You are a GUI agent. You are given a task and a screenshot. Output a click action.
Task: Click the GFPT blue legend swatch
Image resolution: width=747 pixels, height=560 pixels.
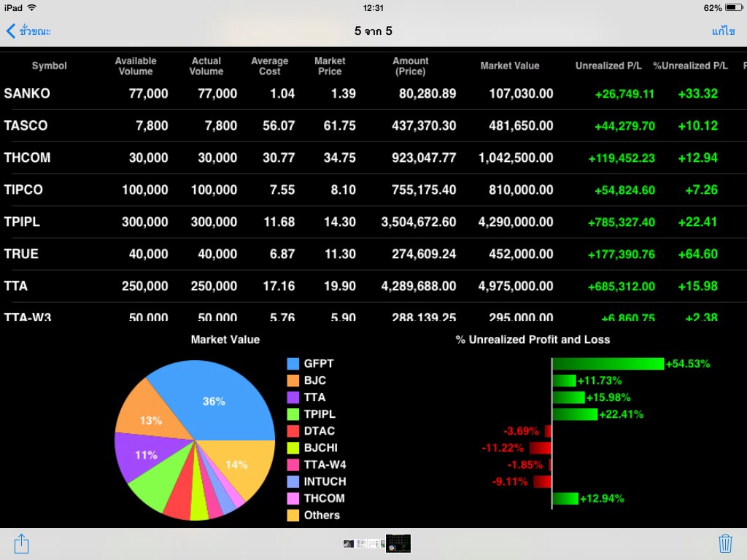293,364
